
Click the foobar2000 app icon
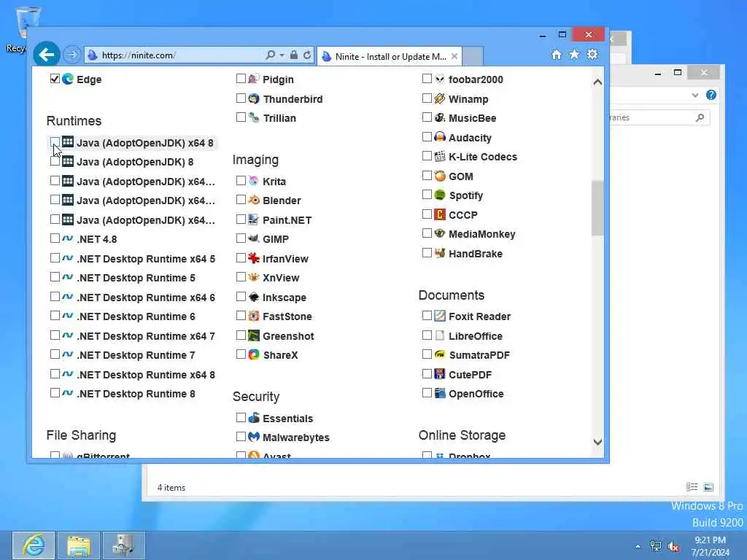pyautogui.click(x=440, y=79)
